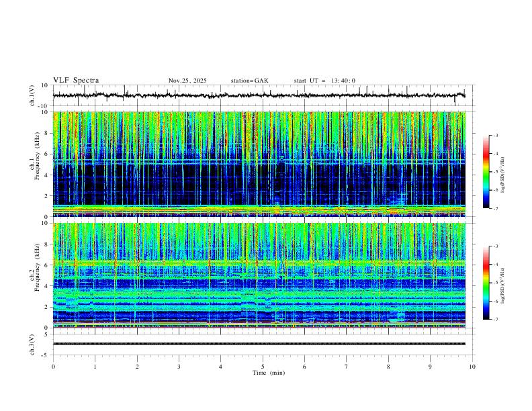Viewport: 532px width, 411px height.
Task: Click time axis tick label "5"
Action: click(263, 367)
